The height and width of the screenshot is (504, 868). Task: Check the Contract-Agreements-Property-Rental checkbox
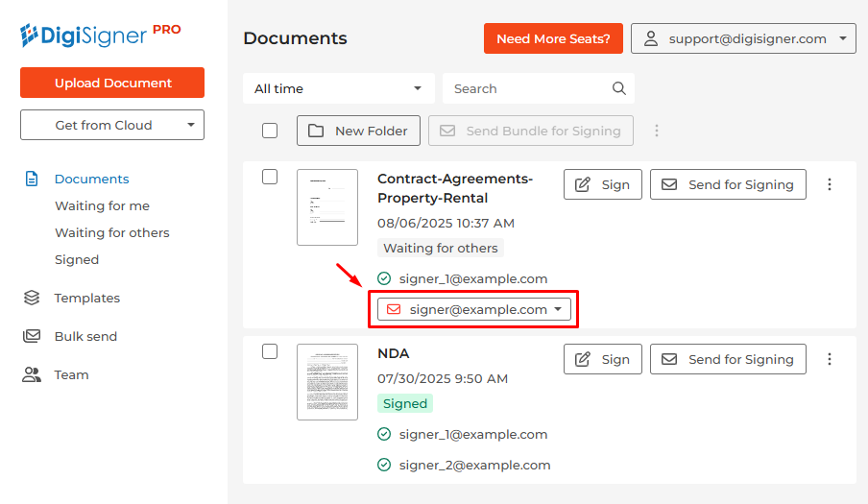coord(270,177)
